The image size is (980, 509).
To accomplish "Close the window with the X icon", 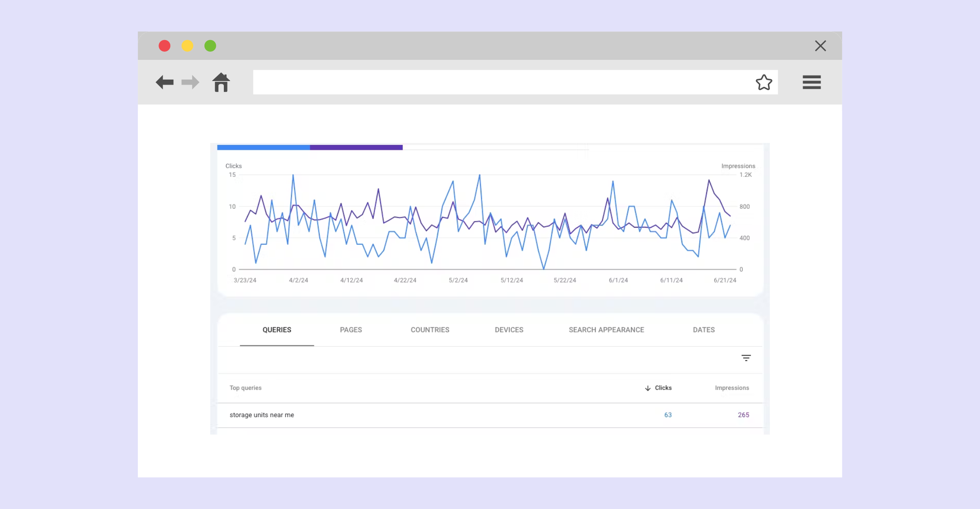I will pyautogui.click(x=821, y=46).
